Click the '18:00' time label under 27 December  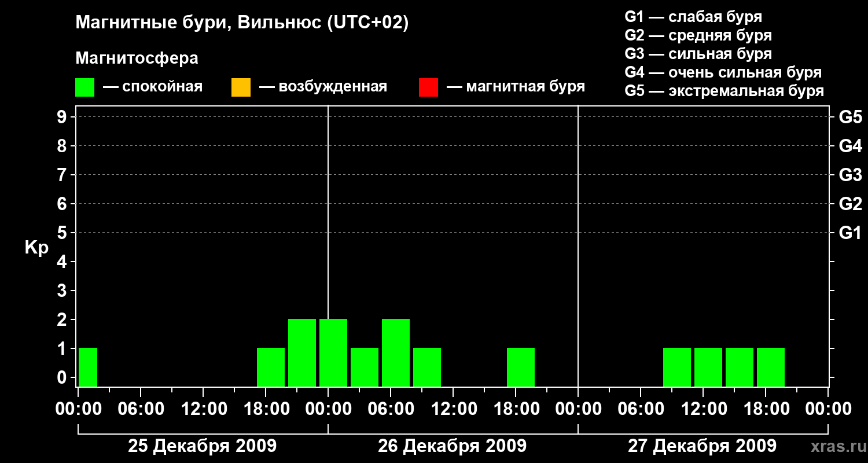pyautogui.click(x=766, y=409)
